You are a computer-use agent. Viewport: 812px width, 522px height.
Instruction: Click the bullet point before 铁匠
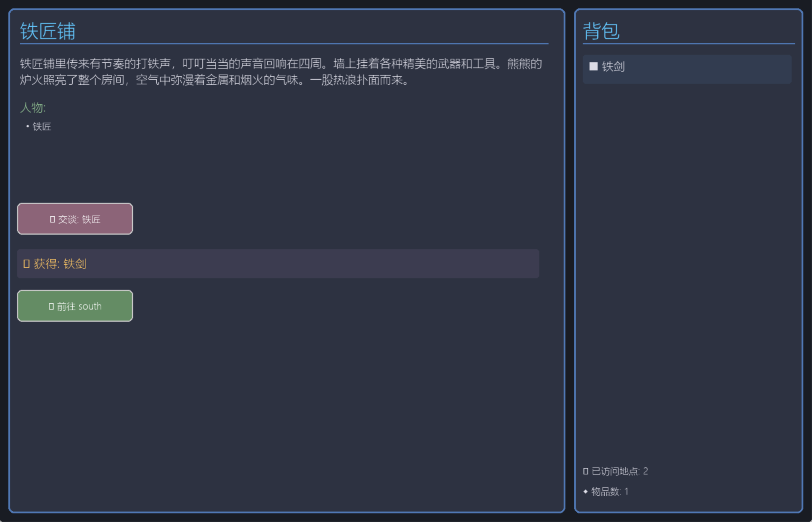(27, 126)
